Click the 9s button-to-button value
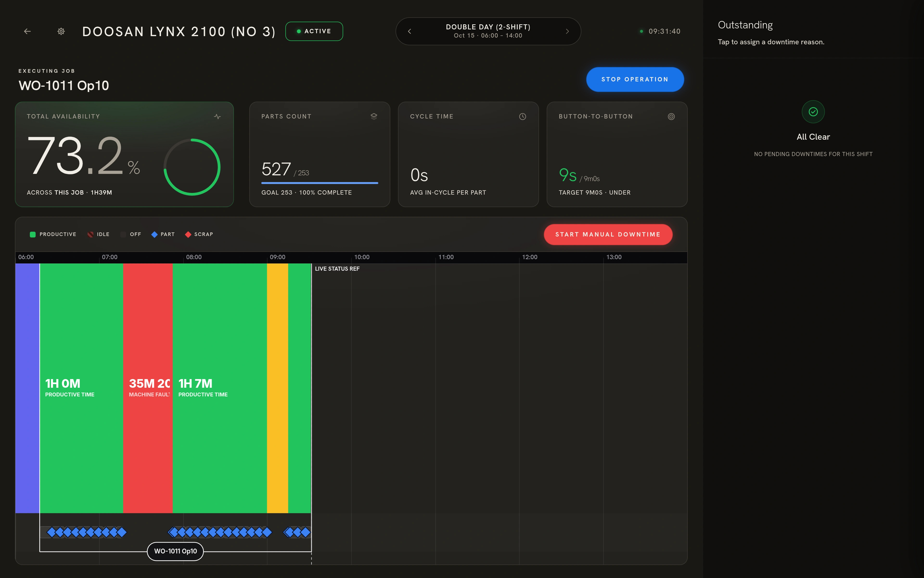Viewport: 924px width, 578px height. (568, 175)
